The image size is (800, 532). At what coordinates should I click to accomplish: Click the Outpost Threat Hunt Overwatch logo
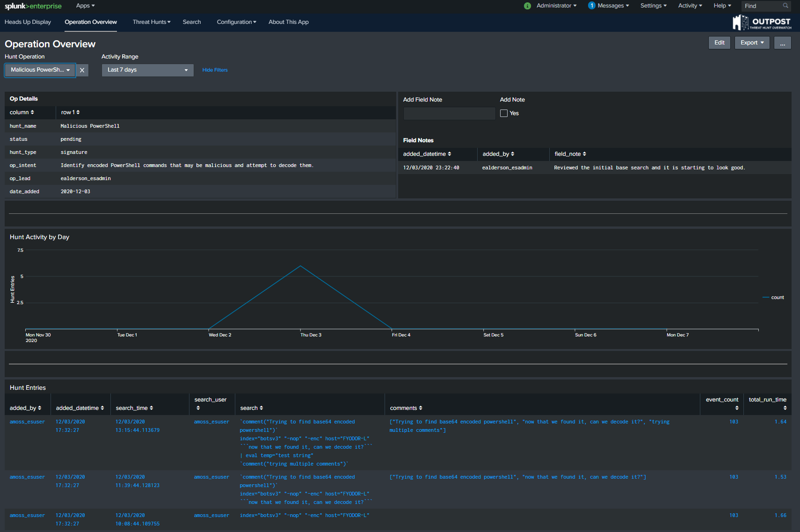[762, 22]
